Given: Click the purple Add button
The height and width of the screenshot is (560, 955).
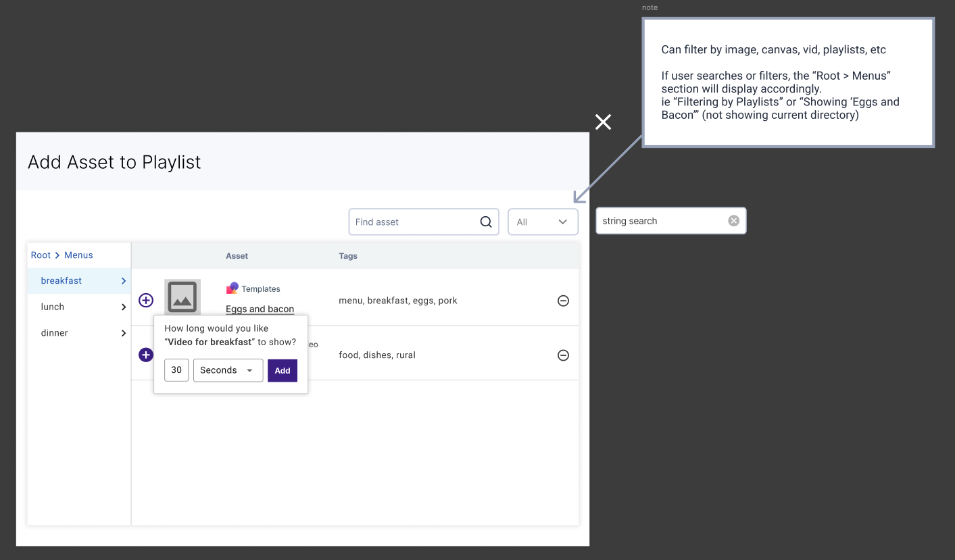Looking at the screenshot, I should coord(283,370).
